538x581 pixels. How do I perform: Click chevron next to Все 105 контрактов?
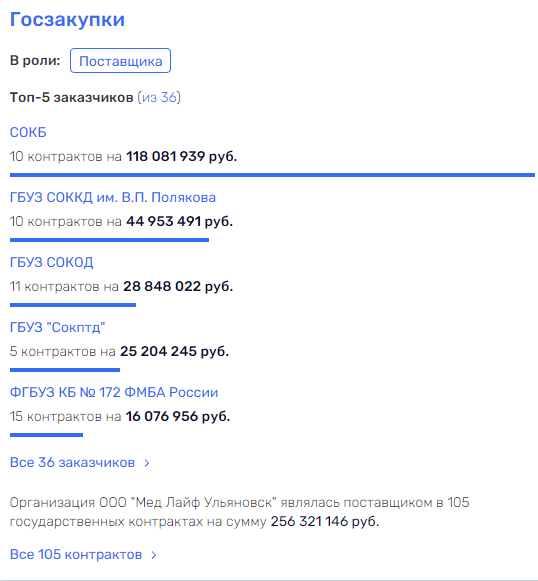(x=154, y=555)
